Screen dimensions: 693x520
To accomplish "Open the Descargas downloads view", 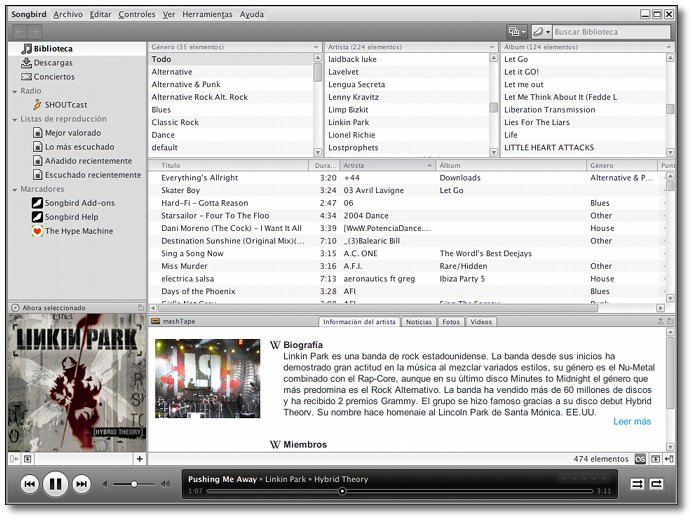I will pos(47,63).
